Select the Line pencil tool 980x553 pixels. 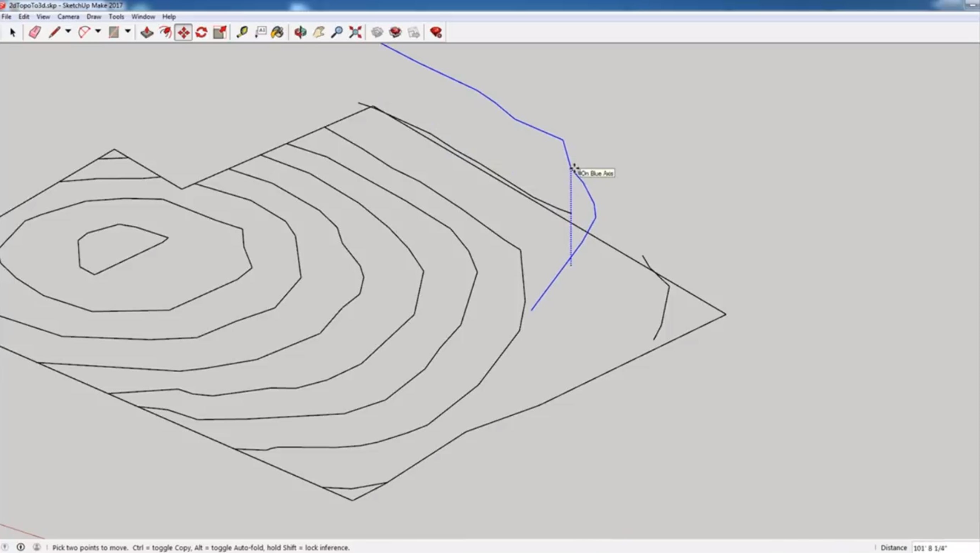55,32
